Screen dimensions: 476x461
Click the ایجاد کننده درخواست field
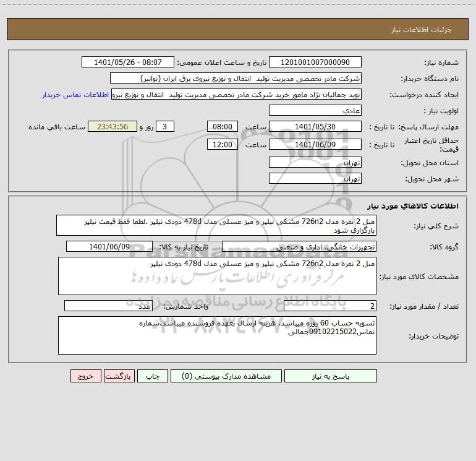click(x=237, y=94)
